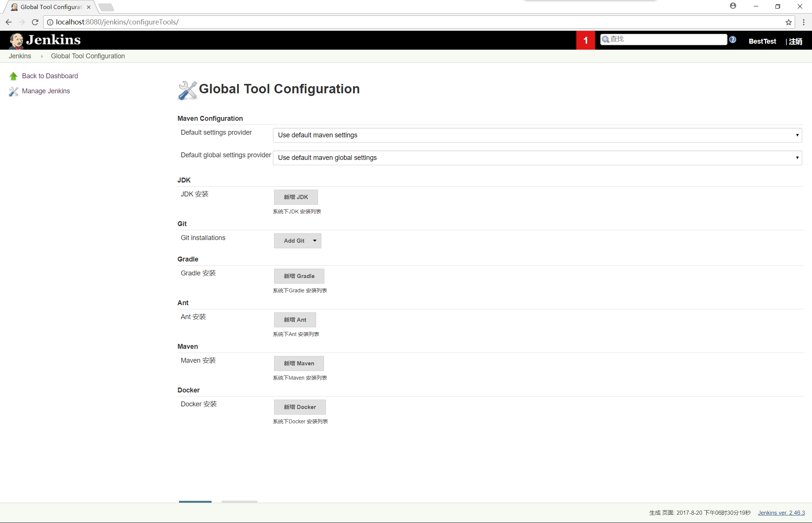Screen dimensions: 812x523
Task: Click the 新增 Gradle button
Action: click(x=299, y=276)
